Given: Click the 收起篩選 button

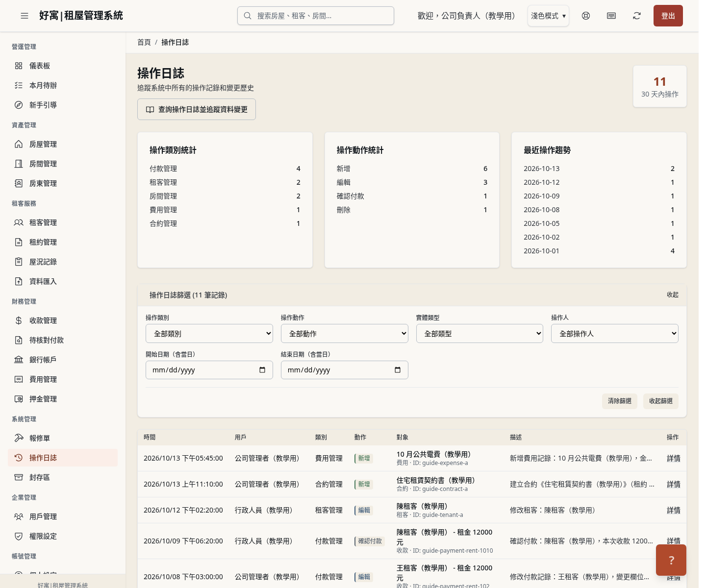Looking at the screenshot, I should coord(661,401).
